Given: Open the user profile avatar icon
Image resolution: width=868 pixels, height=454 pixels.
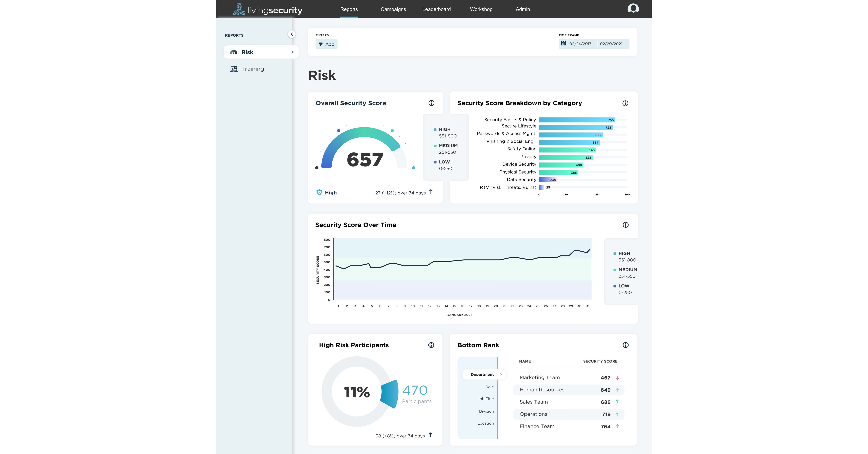Looking at the screenshot, I should pyautogui.click(x=633, y=8).
